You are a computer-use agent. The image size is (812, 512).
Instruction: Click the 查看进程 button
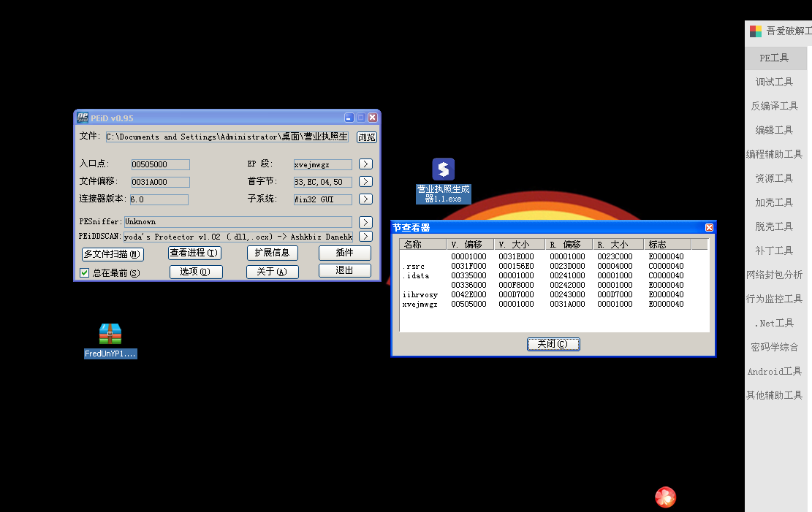pos(194,253)
